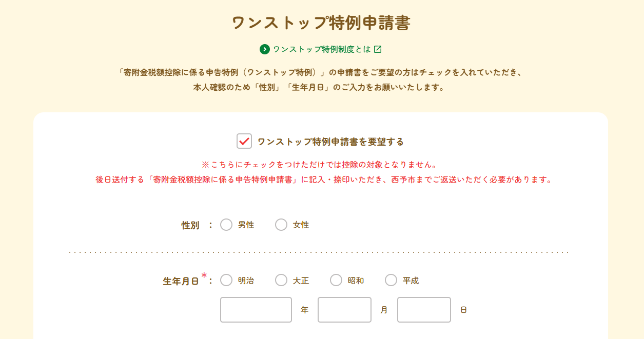Screen dimensions: 644x339
Task: Focus the birth day (日) input field
Action: click(x=424, y=310)
